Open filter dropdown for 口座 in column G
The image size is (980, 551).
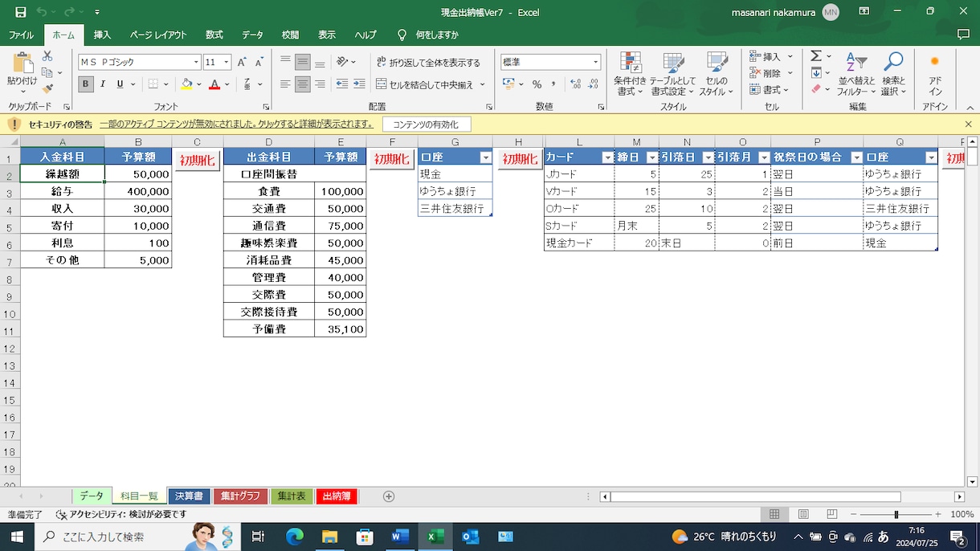[484, 157]
